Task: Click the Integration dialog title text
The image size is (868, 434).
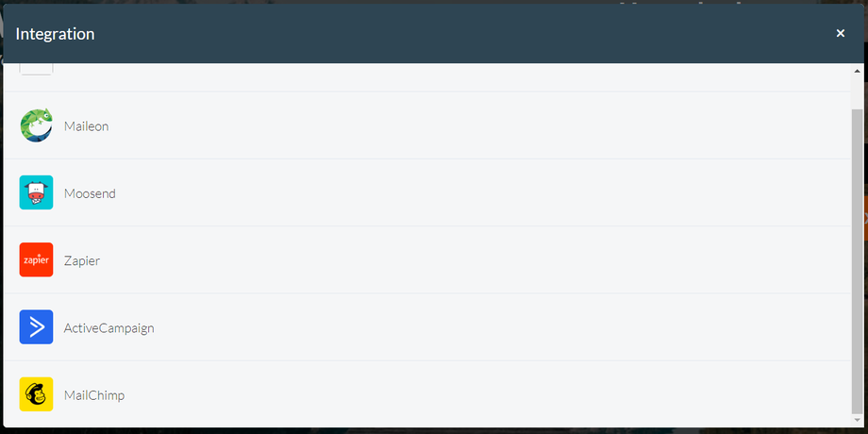Action: (55, 34)
